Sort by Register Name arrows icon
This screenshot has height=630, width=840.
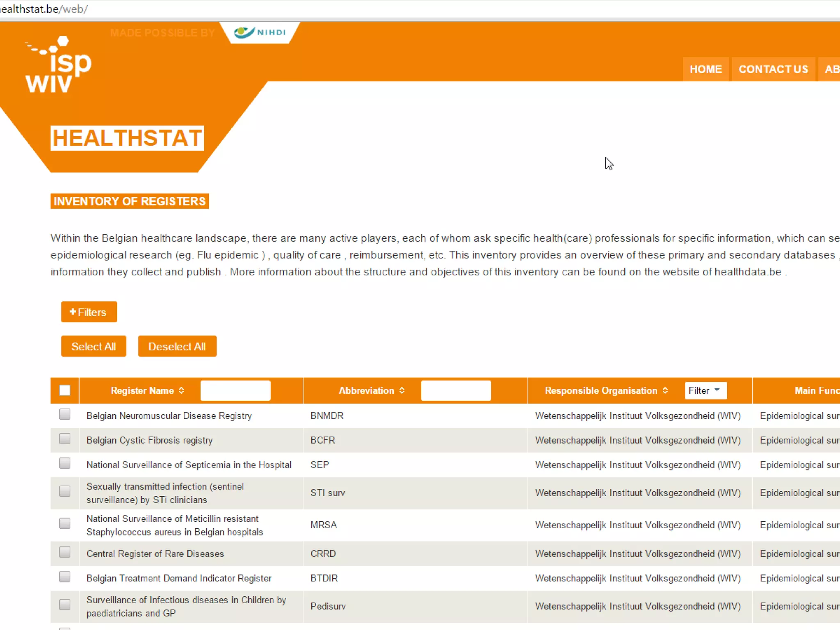pos(181,390)
